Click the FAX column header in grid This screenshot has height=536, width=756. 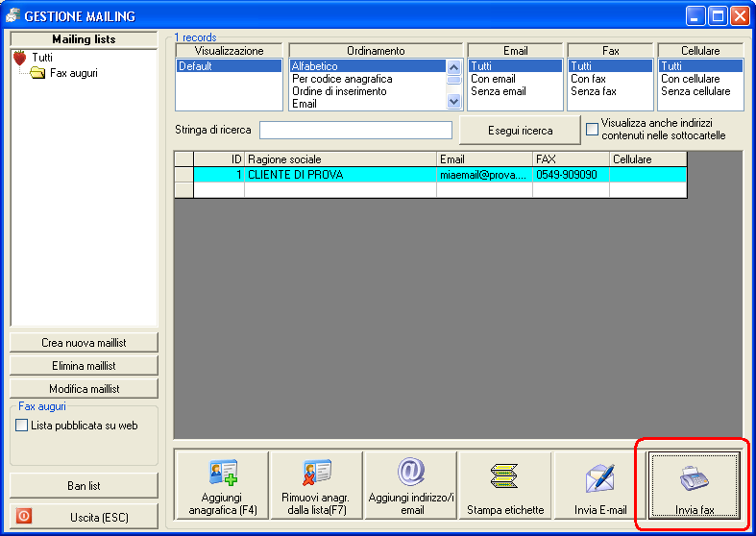tap(571, 159)
